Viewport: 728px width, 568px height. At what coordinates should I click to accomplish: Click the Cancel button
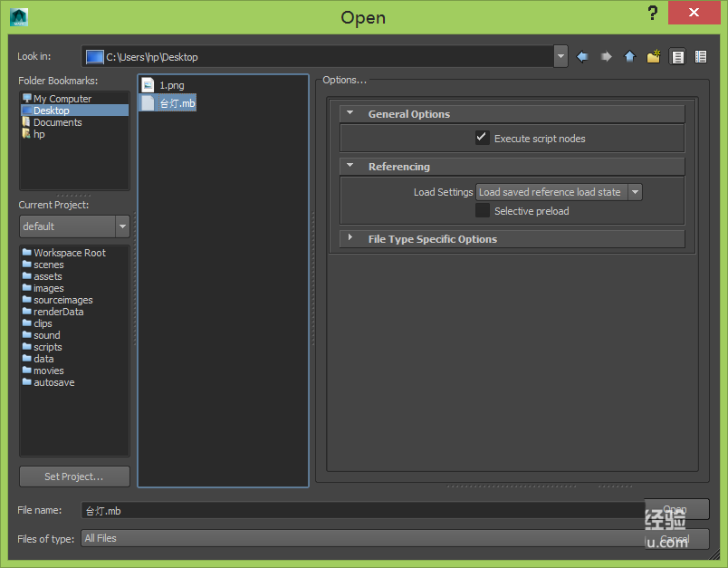click(x=676, y=539)
